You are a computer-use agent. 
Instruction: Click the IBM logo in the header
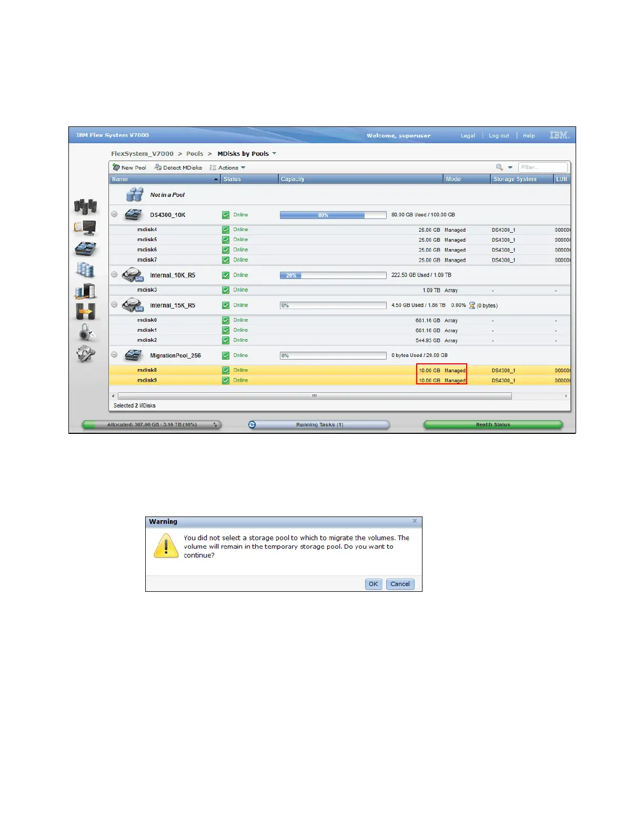click(x=560, y=135)
